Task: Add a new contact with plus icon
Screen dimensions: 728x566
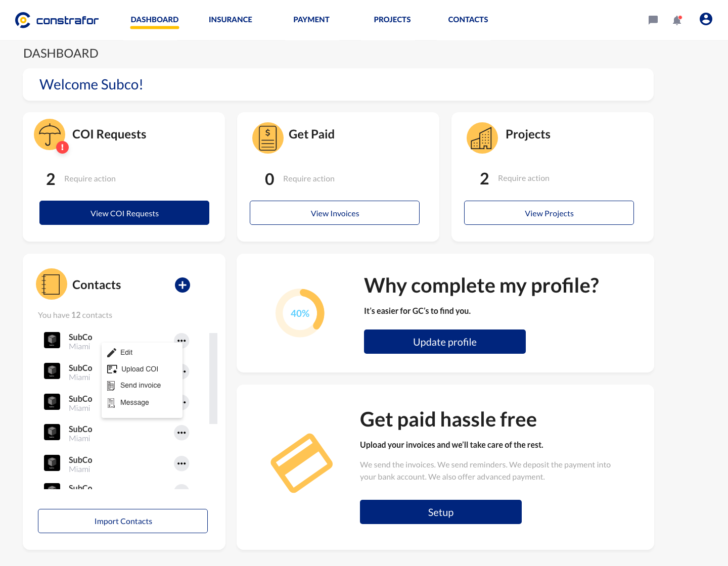Action: (x=183, y=285)
